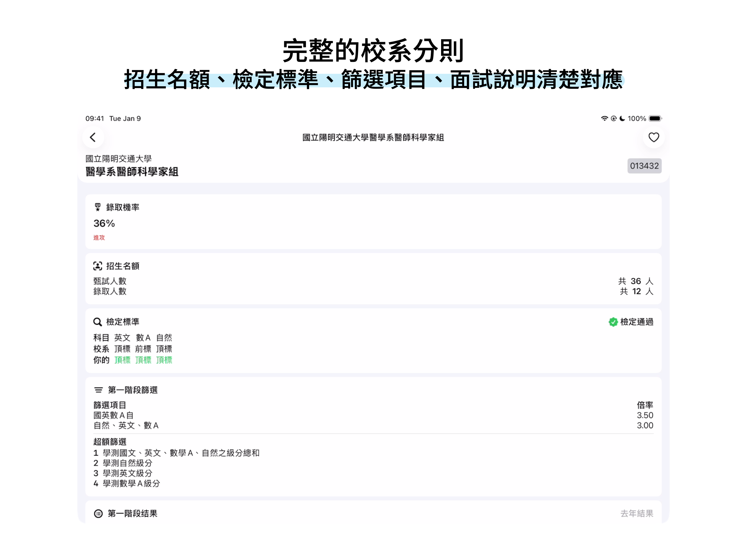Open 去年結果 link
747x560 pixels.
(x=637, y=513)
